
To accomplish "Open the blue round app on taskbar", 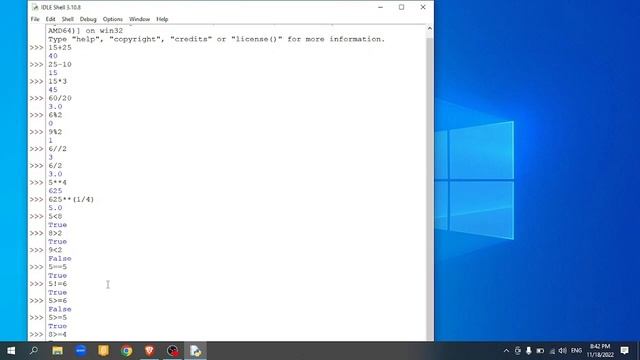I will click(x=80, y=351).
